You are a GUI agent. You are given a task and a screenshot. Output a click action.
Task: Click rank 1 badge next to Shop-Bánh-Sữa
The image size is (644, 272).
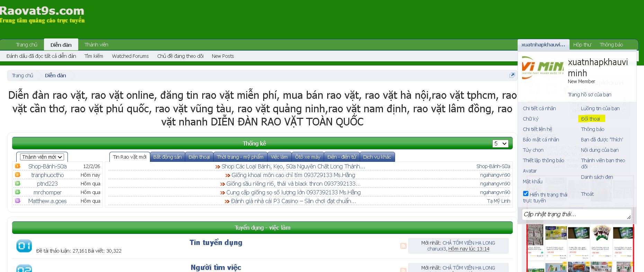(x=18, y=166)
